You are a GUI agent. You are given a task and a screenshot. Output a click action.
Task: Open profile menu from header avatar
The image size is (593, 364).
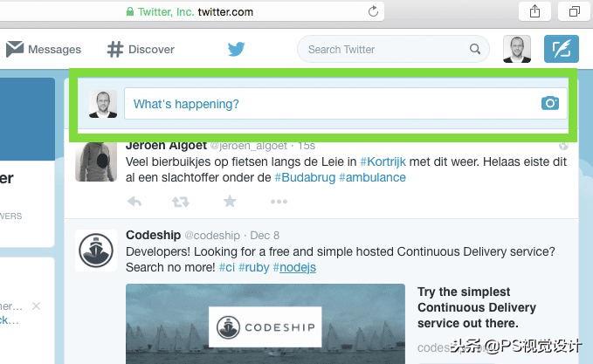click(517, 49)
